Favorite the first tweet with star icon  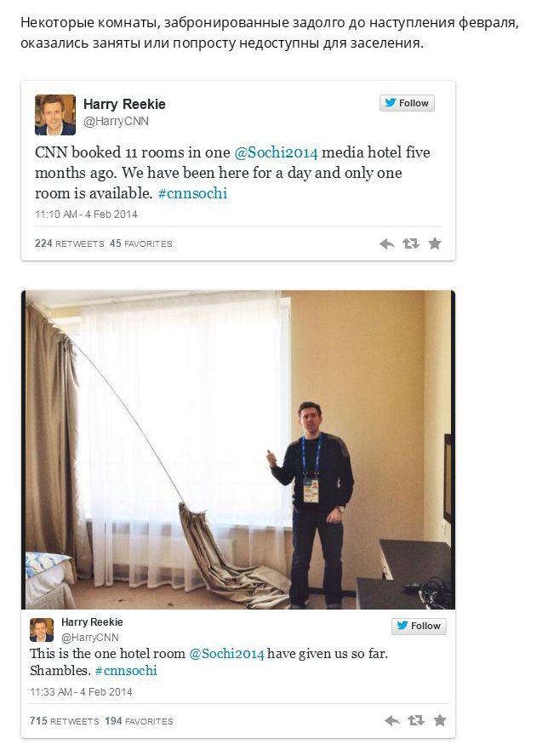[435, 243]
